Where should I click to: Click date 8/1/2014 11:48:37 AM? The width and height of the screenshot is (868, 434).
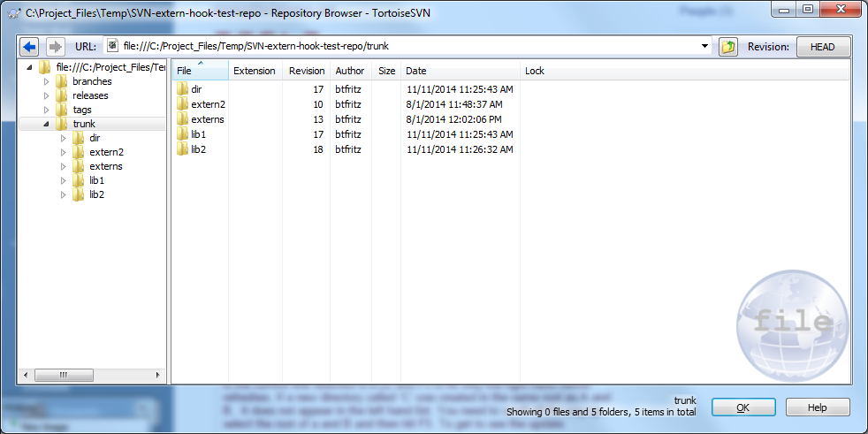coord(454,104)
